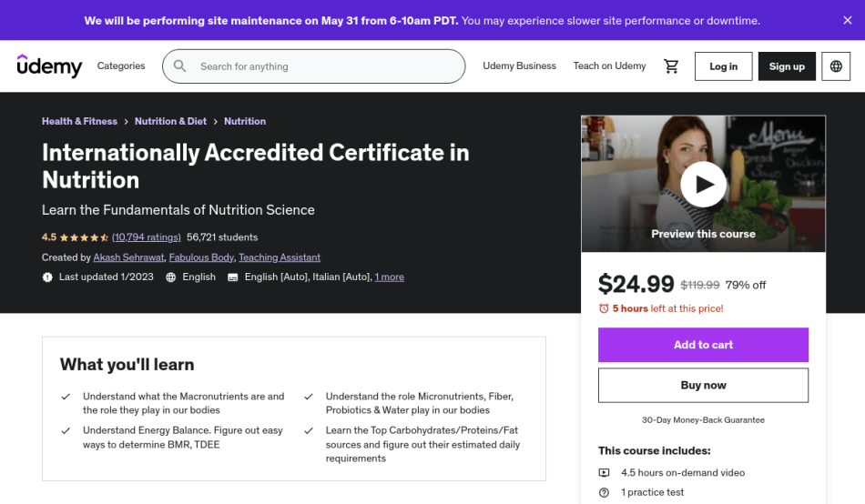Open Teaching Assistant instructor profile
The height and width of the screenshot is (504, 865).
tap(280, 257)
